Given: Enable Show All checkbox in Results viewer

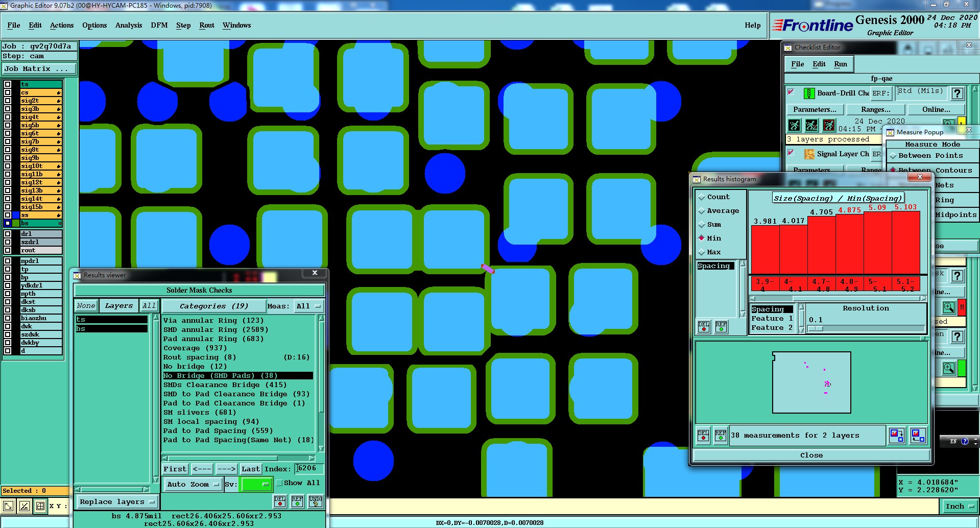Looking at the screenshot, I should pyautogui.click(x=279, y=483).
